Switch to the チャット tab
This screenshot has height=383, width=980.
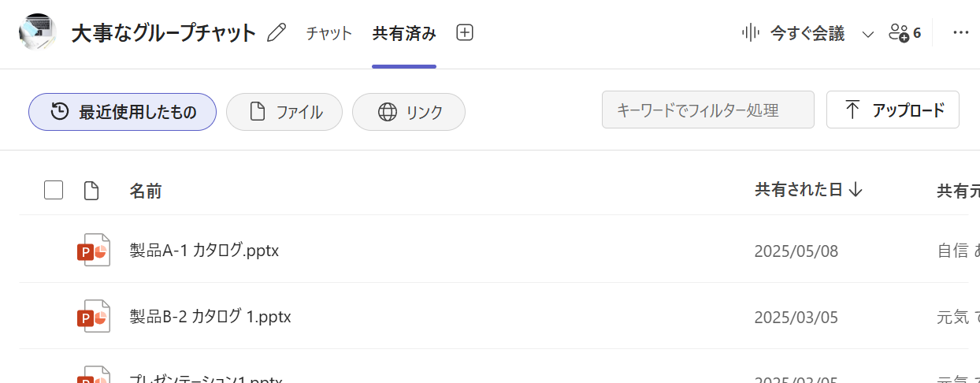(329, 33)
